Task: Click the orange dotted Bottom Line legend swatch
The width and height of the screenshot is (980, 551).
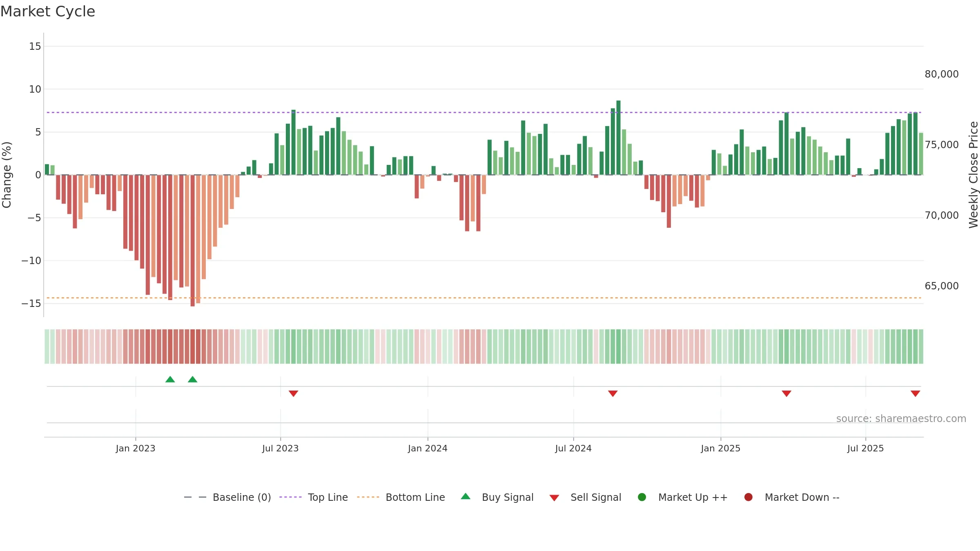Action: click(368, 497)
